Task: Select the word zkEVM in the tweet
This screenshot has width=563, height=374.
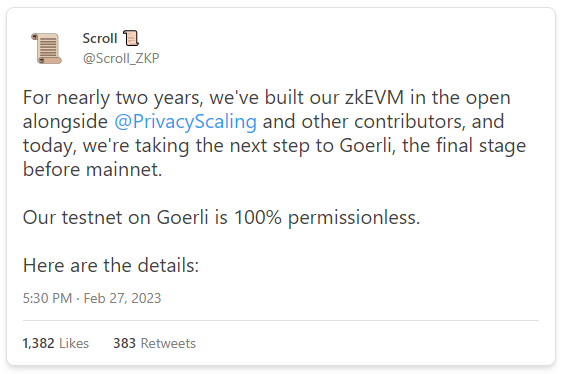Action: click(x=374, y=97)
